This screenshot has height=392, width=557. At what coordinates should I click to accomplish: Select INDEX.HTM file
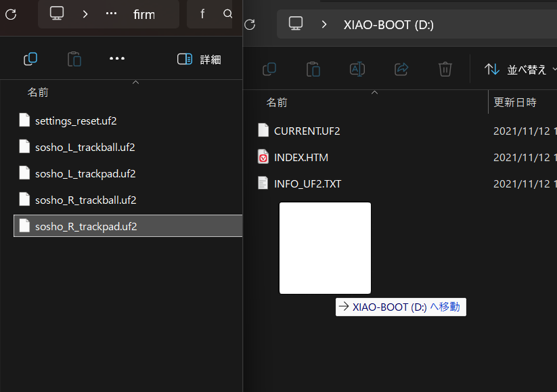click(301, 157)
